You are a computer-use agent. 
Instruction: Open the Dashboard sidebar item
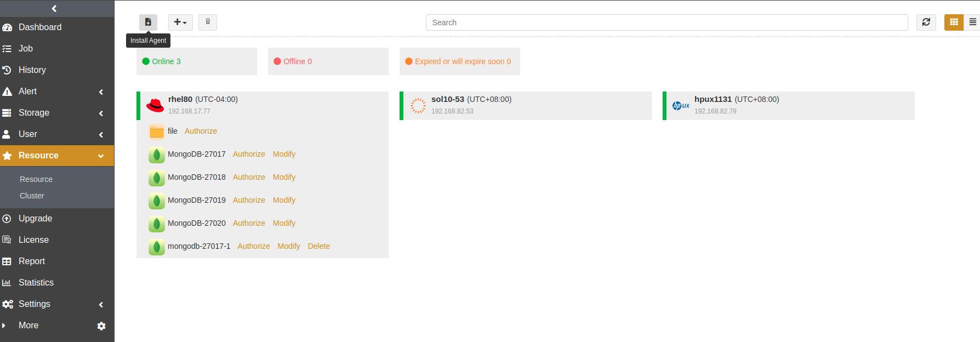39,27
